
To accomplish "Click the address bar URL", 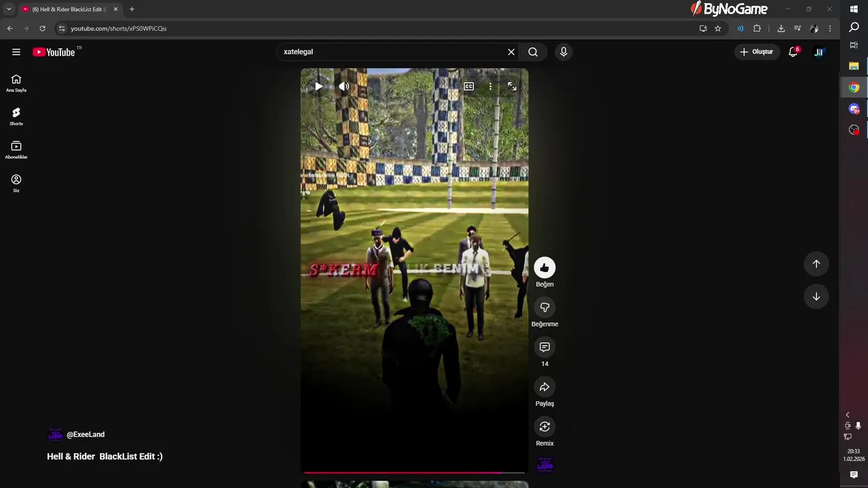I will (x=119, y=28).
